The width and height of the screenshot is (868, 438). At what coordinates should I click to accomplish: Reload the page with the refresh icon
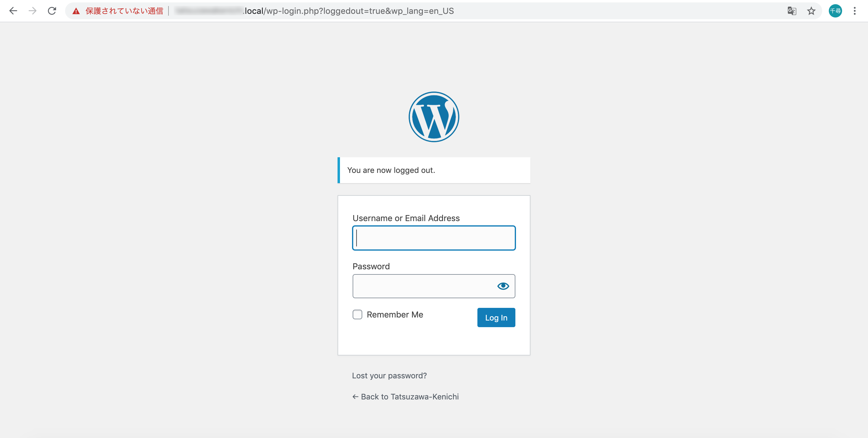pyautogui.click(x=52, y=11)
